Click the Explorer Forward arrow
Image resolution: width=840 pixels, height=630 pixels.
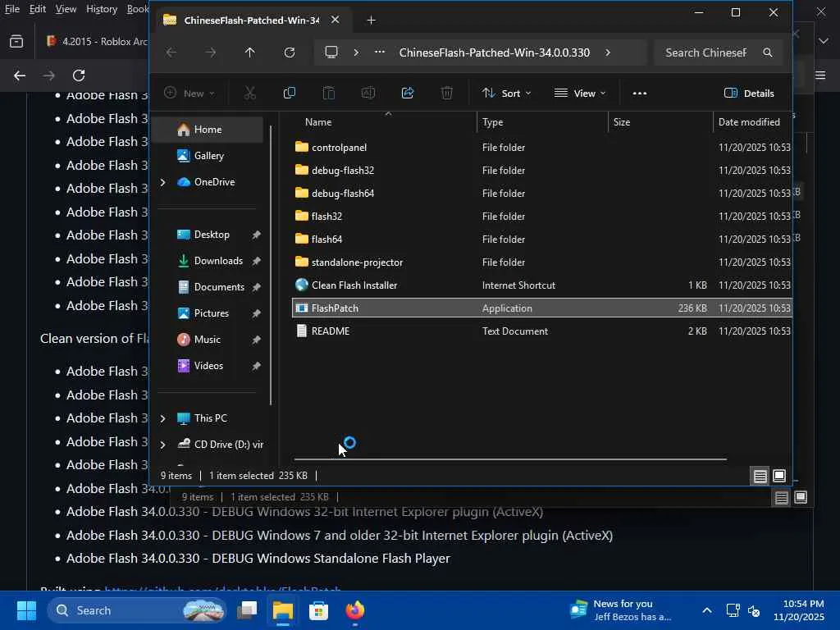click(x=211, y=52)
